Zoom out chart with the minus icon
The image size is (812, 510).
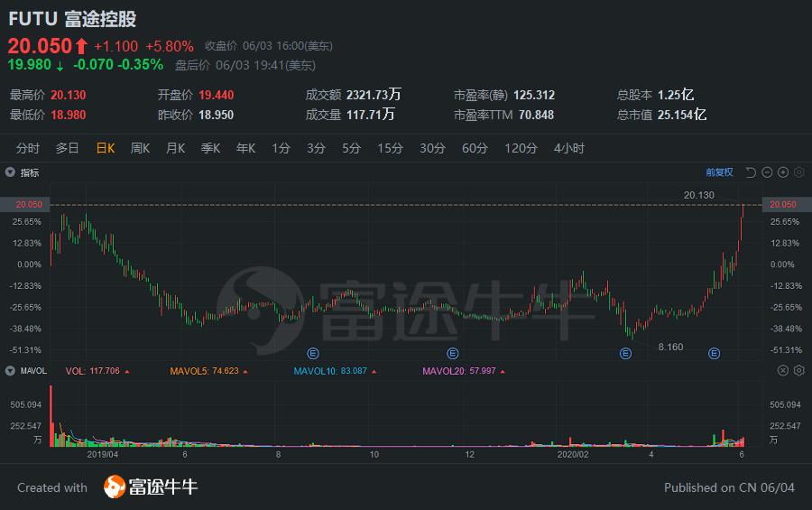[x=767, y=172]
